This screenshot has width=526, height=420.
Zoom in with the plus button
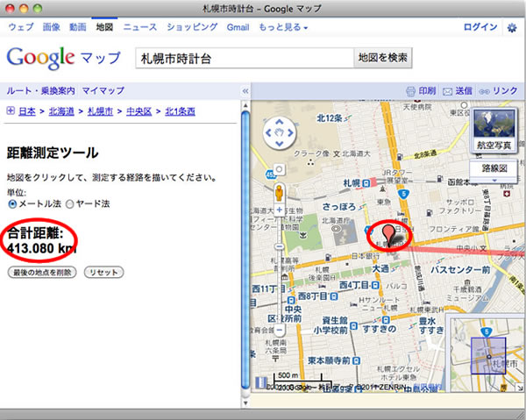[279, 210]
